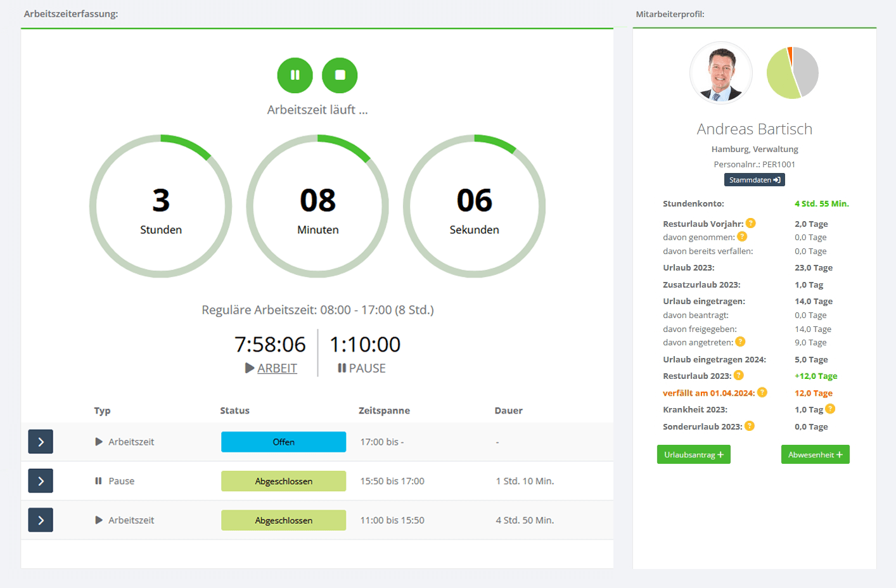The image size is (896, 588).
Task: Click the play icon in Offen row
Action: point(99,442)
